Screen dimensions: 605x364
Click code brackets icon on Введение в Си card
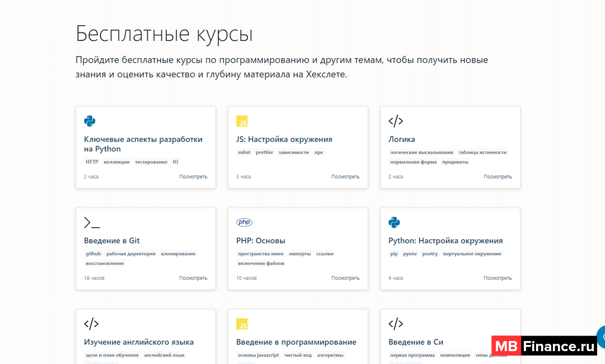(x=396, y=324)
